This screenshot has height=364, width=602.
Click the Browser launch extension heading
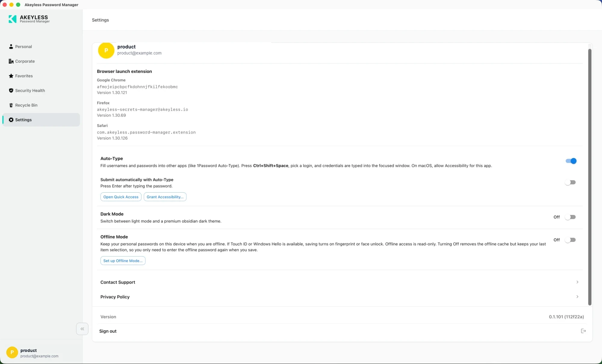124,71
